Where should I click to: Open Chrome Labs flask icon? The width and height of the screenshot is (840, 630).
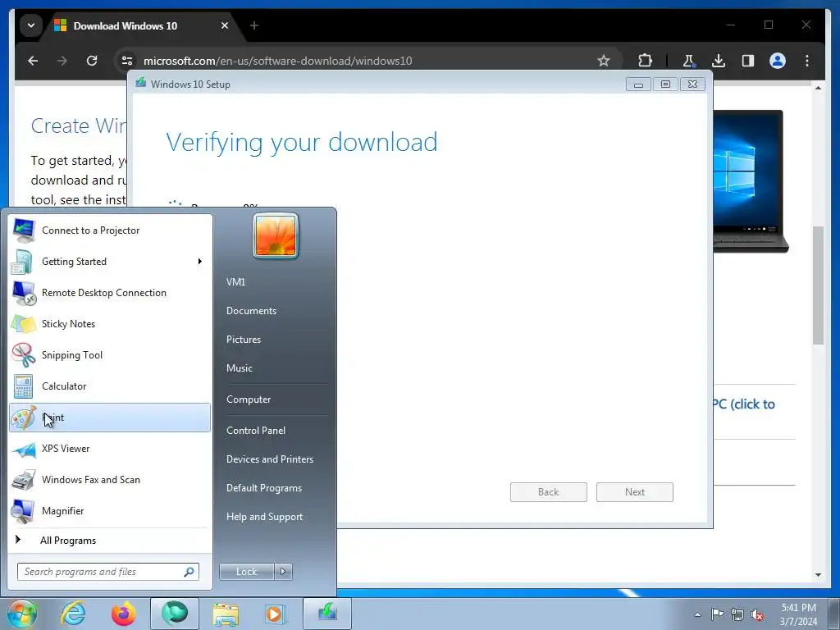coord(689,61)
